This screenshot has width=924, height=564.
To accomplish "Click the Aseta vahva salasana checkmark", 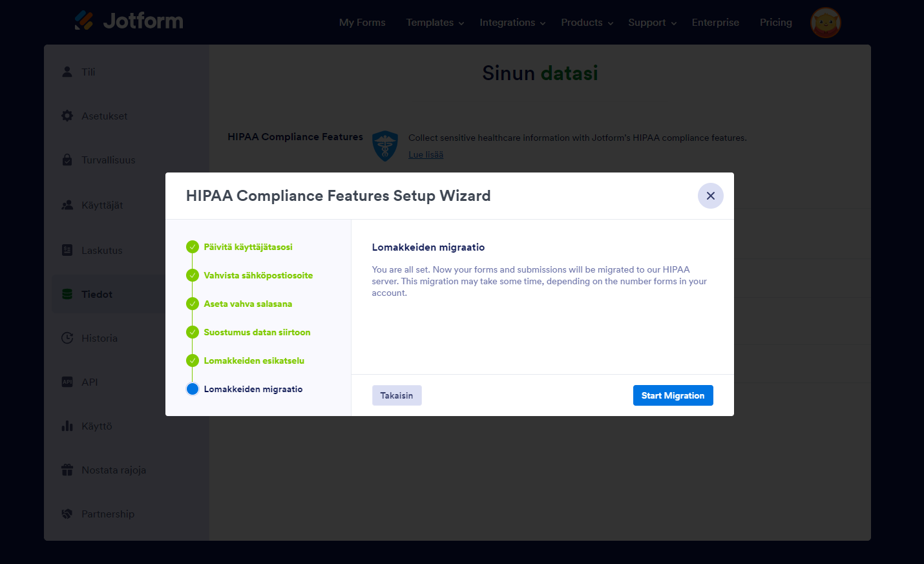I will point(193,304).
